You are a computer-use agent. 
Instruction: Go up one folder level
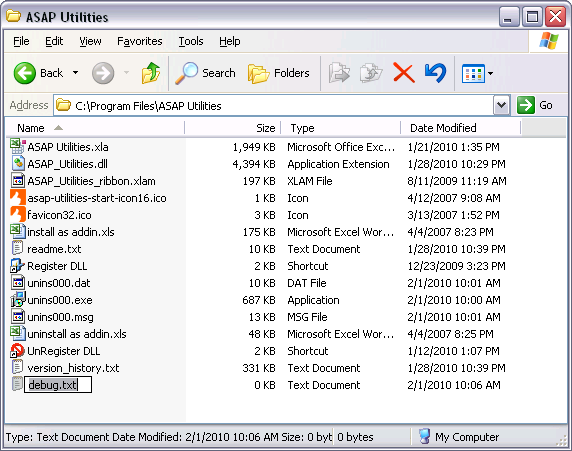tap(151, 73)
